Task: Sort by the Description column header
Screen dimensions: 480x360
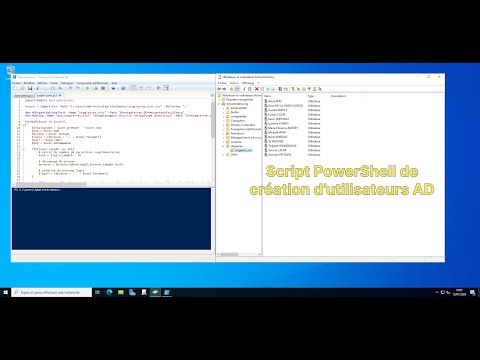Action: [x=338, y=96]
